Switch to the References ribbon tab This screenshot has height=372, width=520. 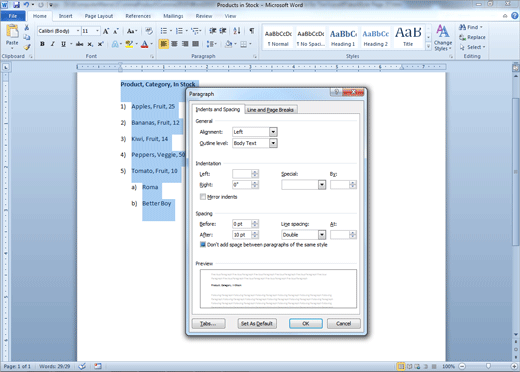click(x=138, y=16)
